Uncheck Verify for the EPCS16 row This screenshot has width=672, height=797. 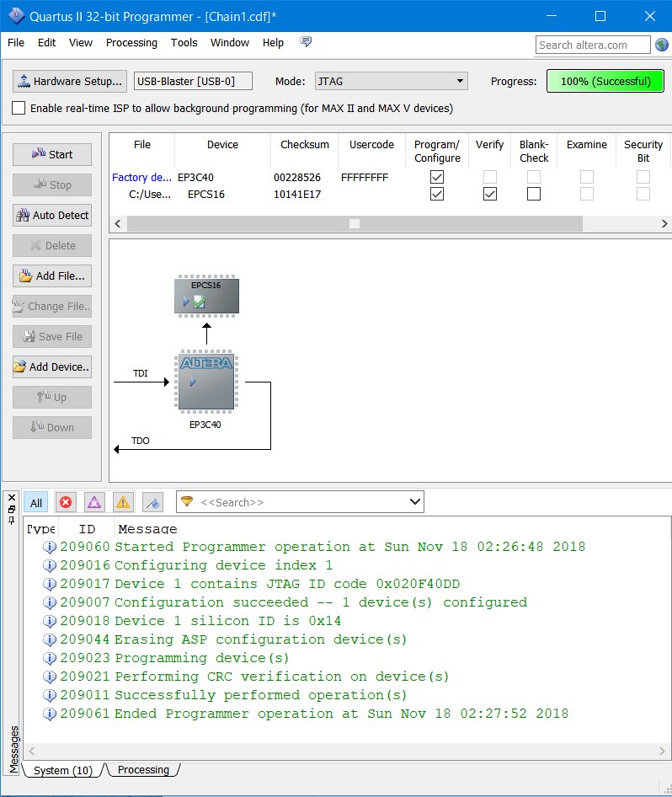[x=489, y=194]
